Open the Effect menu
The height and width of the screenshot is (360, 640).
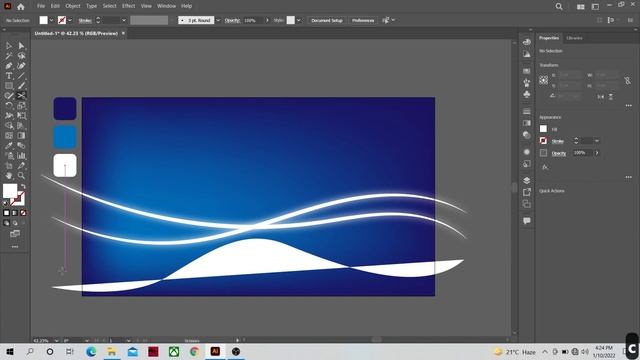tap(129, 6)
